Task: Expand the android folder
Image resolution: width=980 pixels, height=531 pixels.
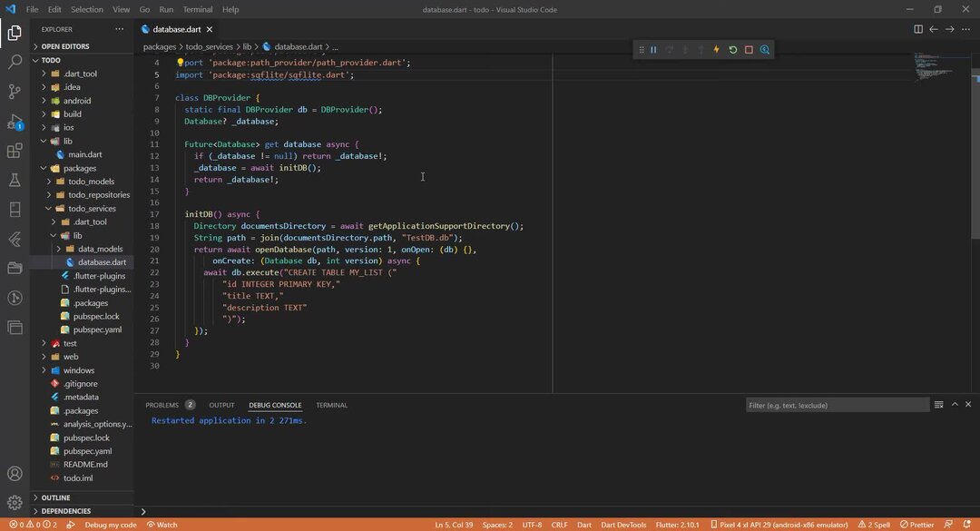Action: click(x=76, y=101)
